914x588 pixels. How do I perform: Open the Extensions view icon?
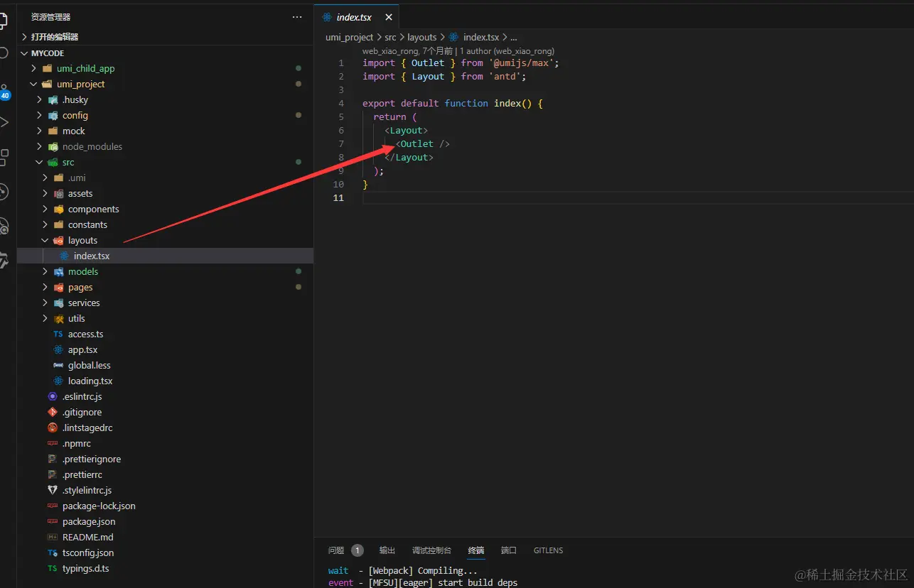[x=4, y=156]
